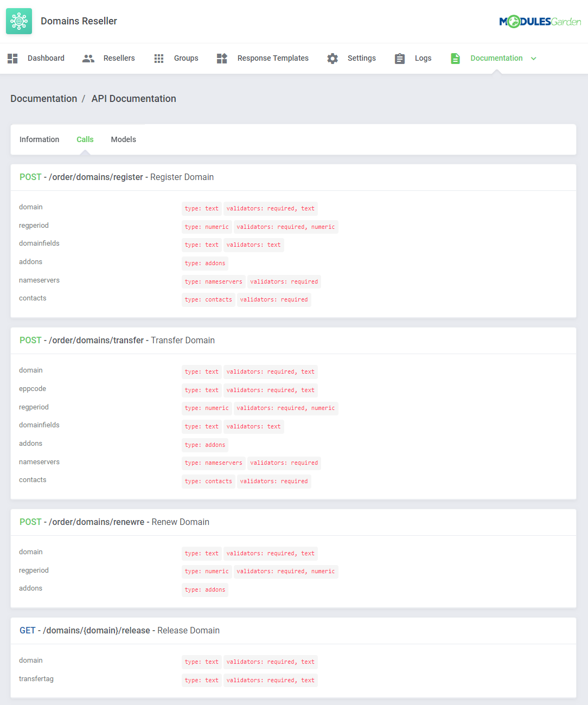The image size is (588, 705).
Task: Click 'addons' parameter in Renew Domain
Action: tap(30, 588)
